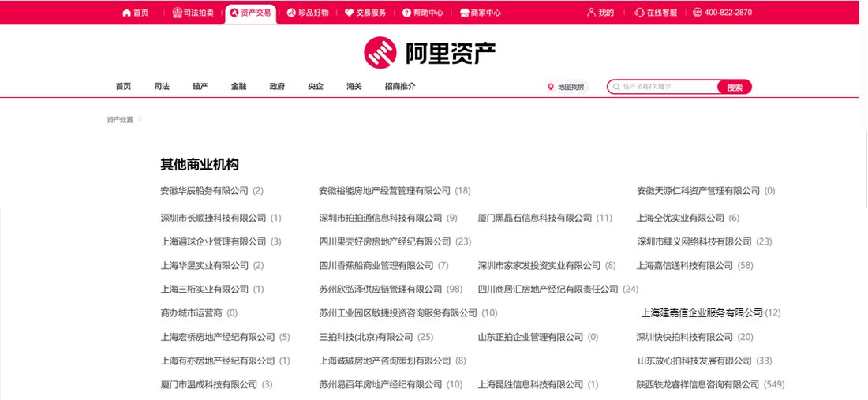This screenshot has width=868, height=400.
Task: Click the home icon in top bar
Action: pos(126,13)
